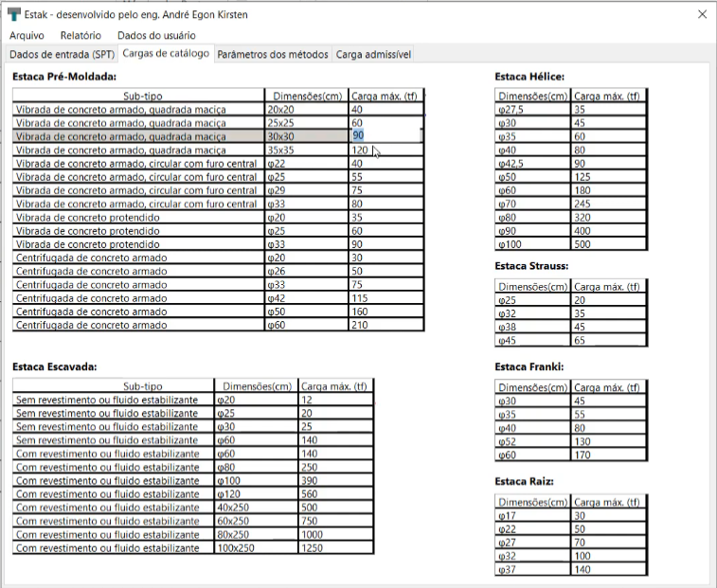The width and height of the screenshot is (717, 588).
Task: Select Strauss load 20 for φ25
Action: point(609,300)
